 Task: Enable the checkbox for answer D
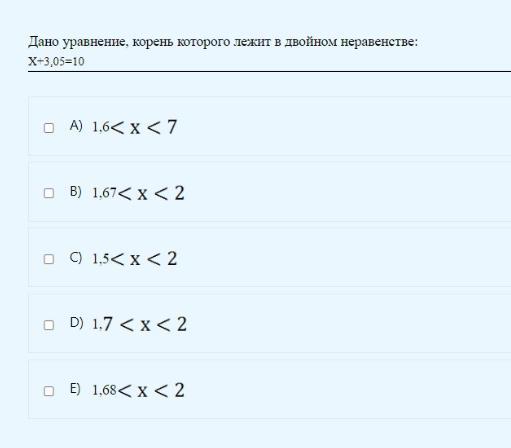click(x=49, y=325)
